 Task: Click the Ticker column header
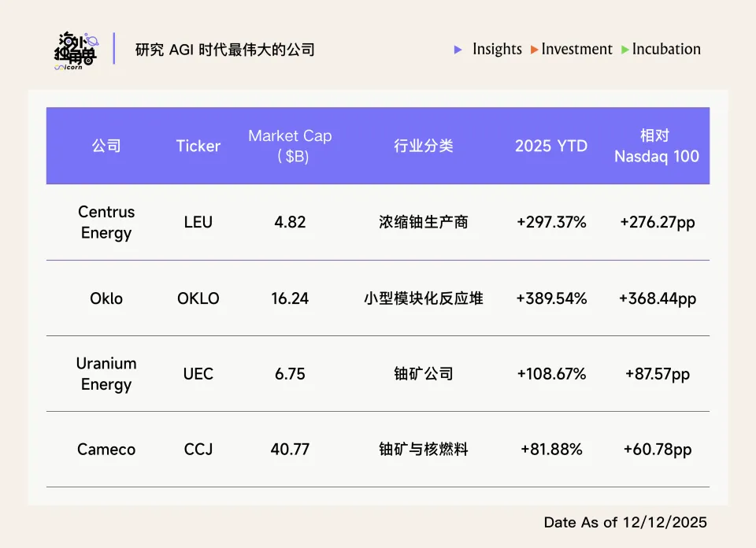click(198, 146)
